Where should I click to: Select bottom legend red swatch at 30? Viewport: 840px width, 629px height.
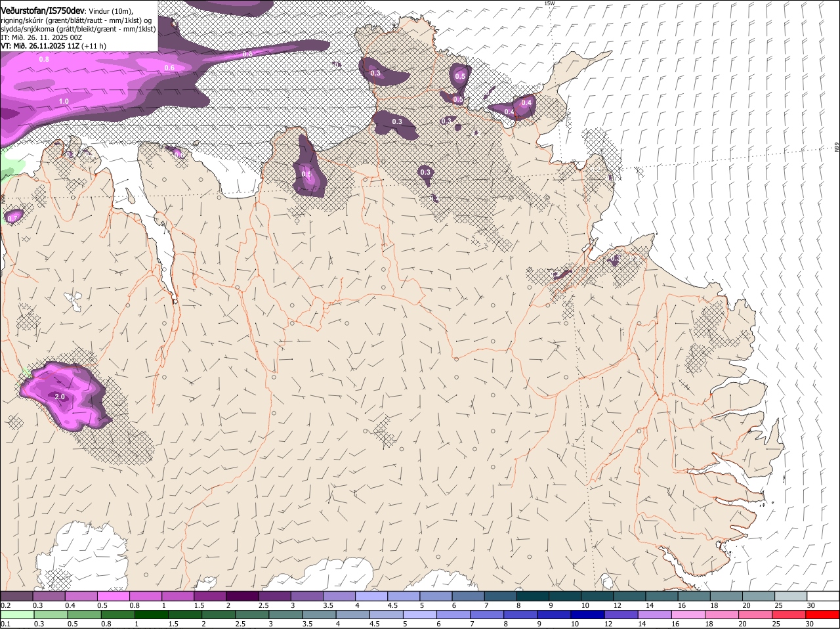pos(823,615)
